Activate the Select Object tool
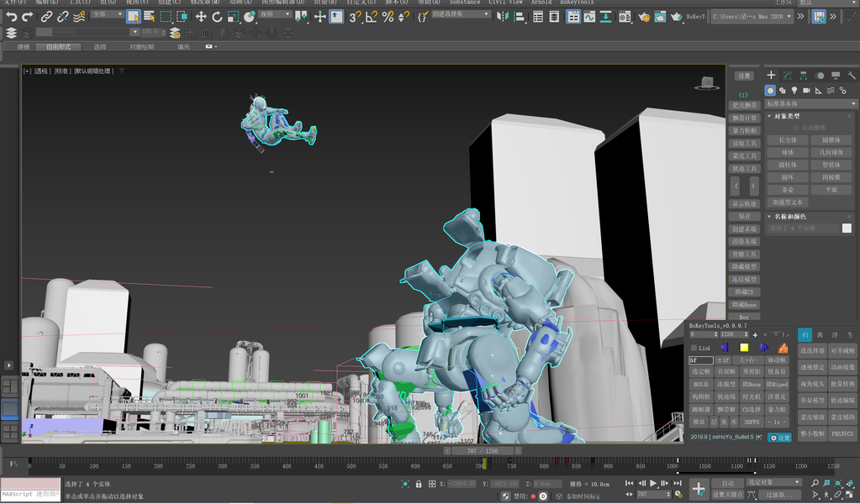This screenshot has width=860, height=504. pos(134,17)
